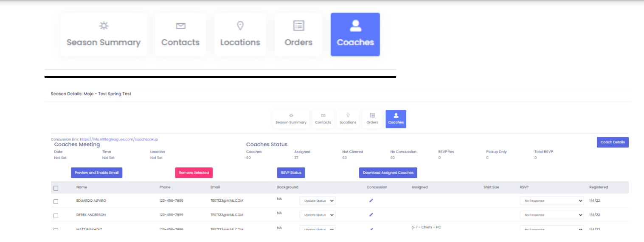
Task: Click the Download Assigned Coaches button
Action: pos(388,172)
